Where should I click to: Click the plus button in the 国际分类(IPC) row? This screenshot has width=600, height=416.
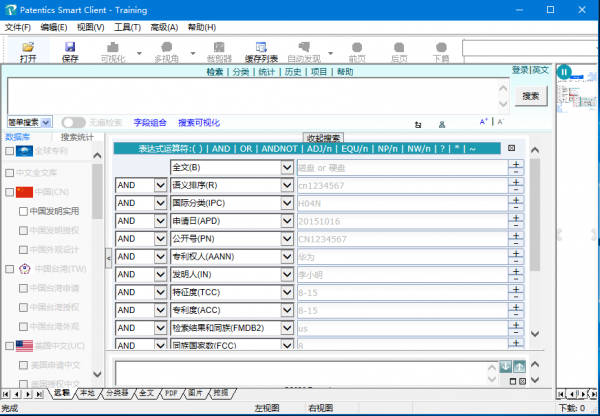516,200
